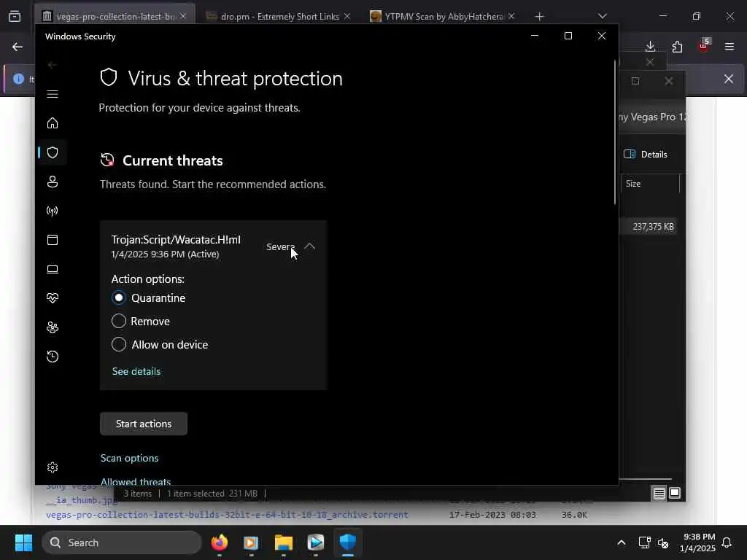Image resolution: width=747 pixels, height=560 pixels.
Task: Open a new browser tab with plus button
Action: coord(539,17)
